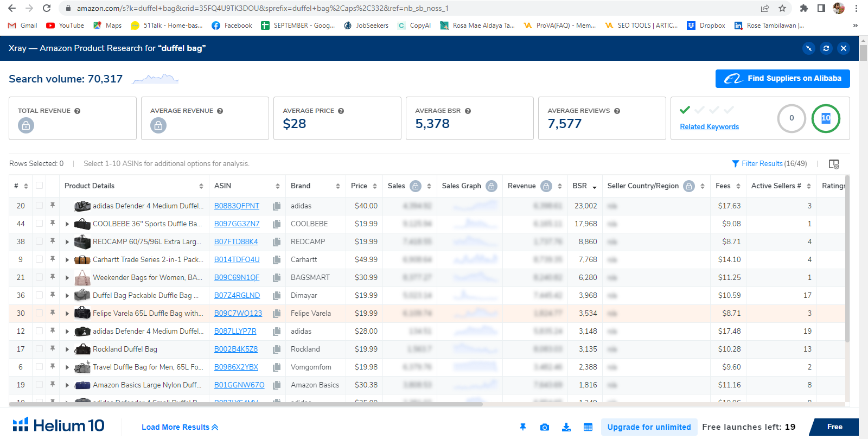868x439 pixels.
Task: Click Find Suppliers on Alibaba button
Action: tap(783, 79)
